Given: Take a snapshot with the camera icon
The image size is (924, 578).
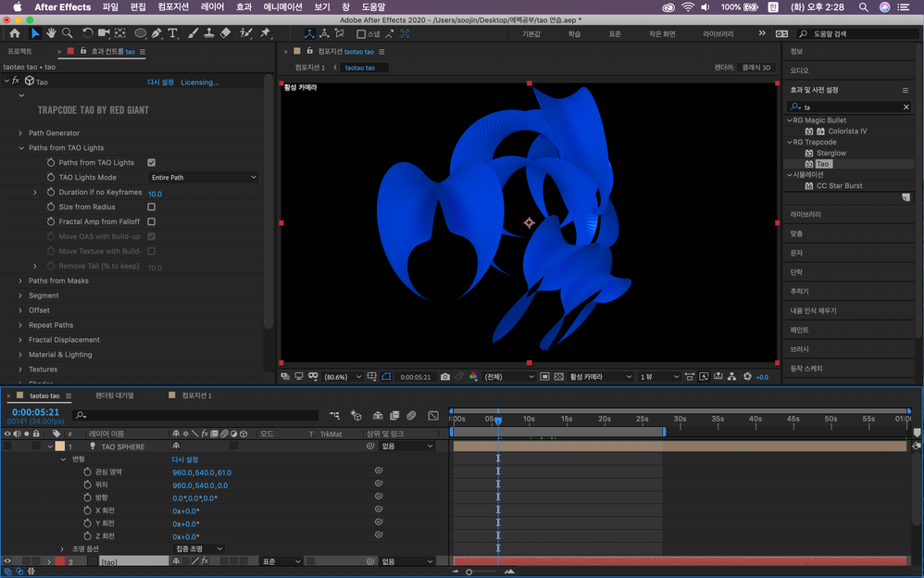Looking at the screenshot, I should pos(445,376).
